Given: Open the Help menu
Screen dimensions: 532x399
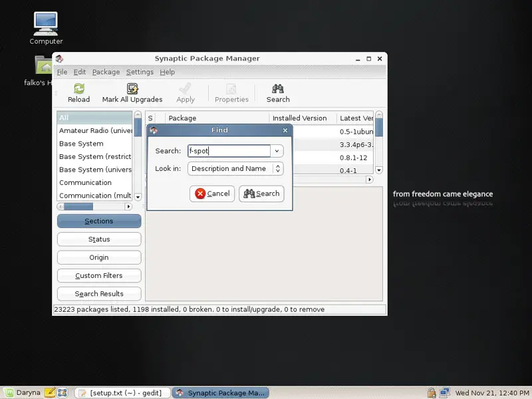Looking at the screenshot, I should tap(168, 72).
